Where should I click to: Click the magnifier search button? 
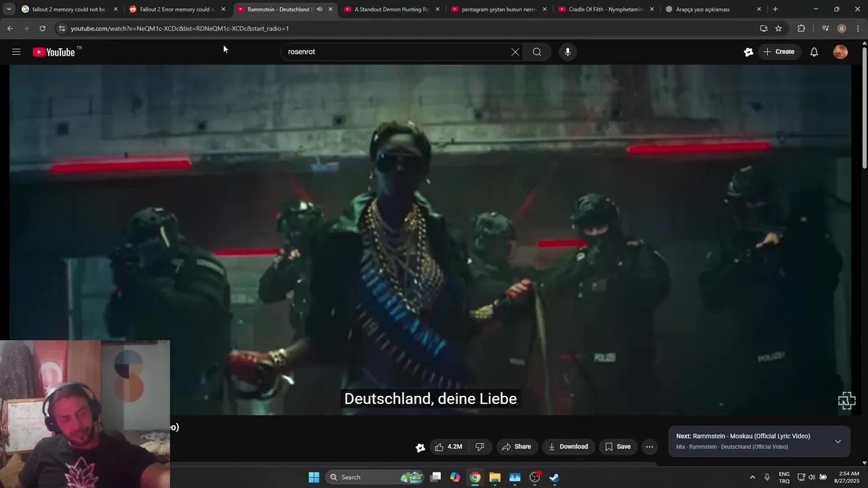(x=537, y=52)
